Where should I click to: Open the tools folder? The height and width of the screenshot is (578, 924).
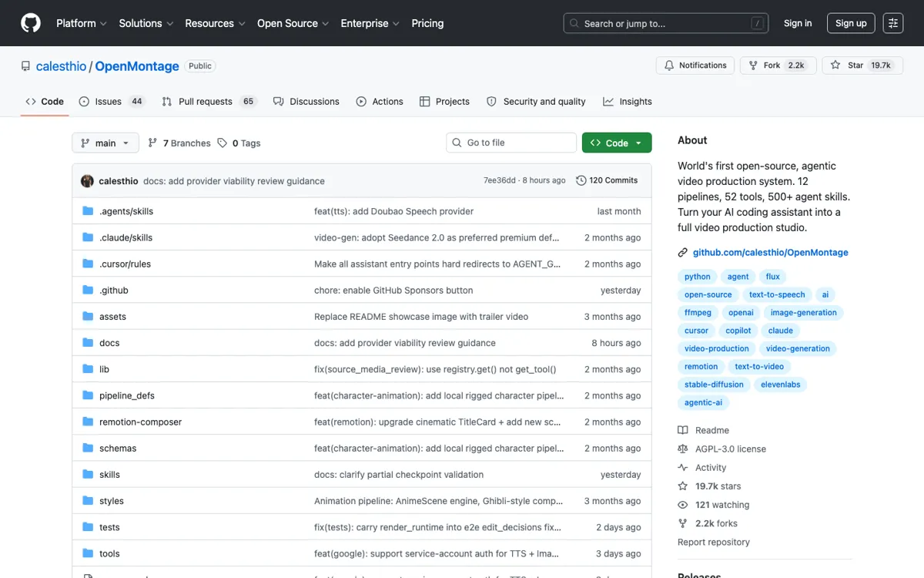[109, 553]
